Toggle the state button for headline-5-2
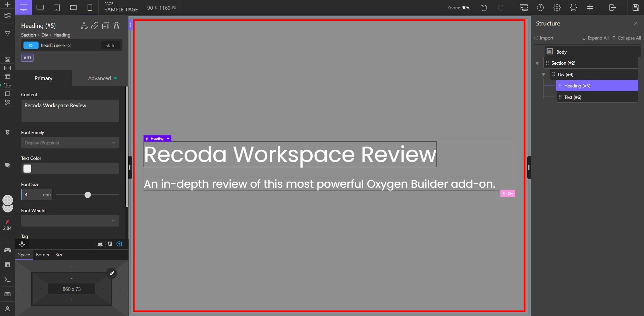The height and width of the screenshot is (316, 644). coord(110,45)
